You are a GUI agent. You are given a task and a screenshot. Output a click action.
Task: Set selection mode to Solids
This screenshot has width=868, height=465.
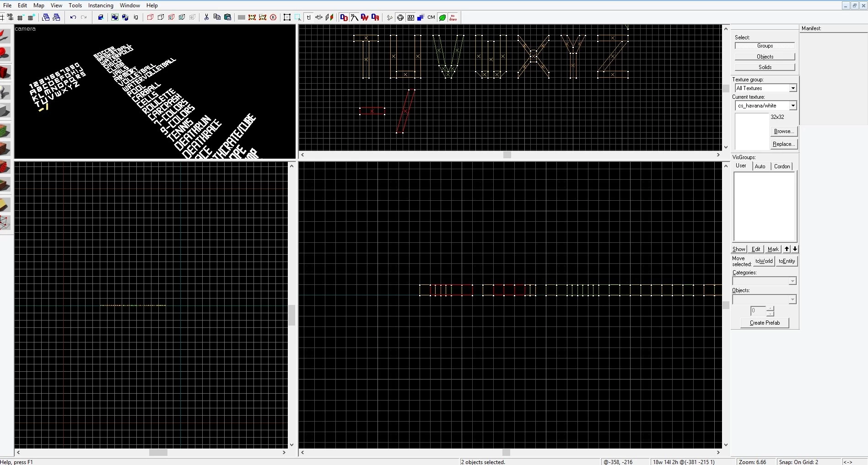(765, 67)
